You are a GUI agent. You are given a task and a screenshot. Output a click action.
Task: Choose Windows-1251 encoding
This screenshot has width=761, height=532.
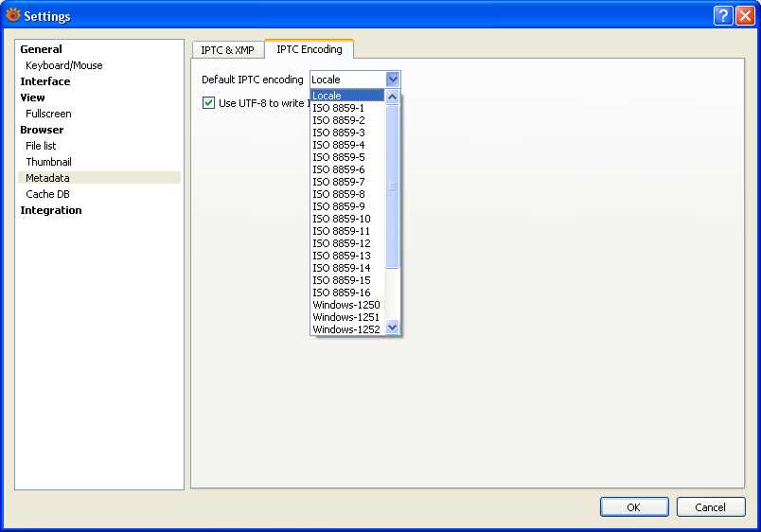click(x=347, y=317)
